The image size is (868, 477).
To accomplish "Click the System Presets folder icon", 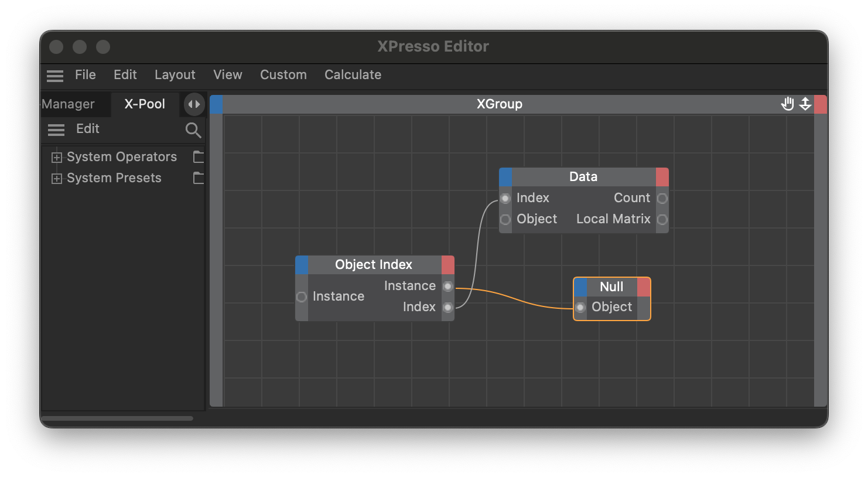I will [x=199, y=178].
